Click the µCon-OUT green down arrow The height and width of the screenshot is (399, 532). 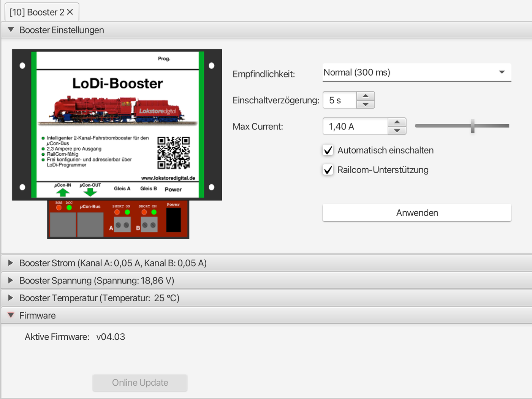click(x=90, y=192)
